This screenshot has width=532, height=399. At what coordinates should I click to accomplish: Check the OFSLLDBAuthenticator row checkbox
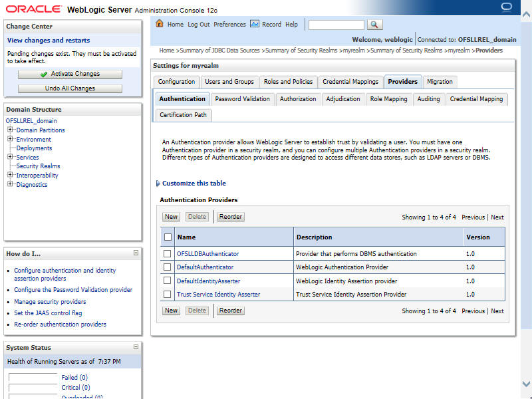coord(167,253)
